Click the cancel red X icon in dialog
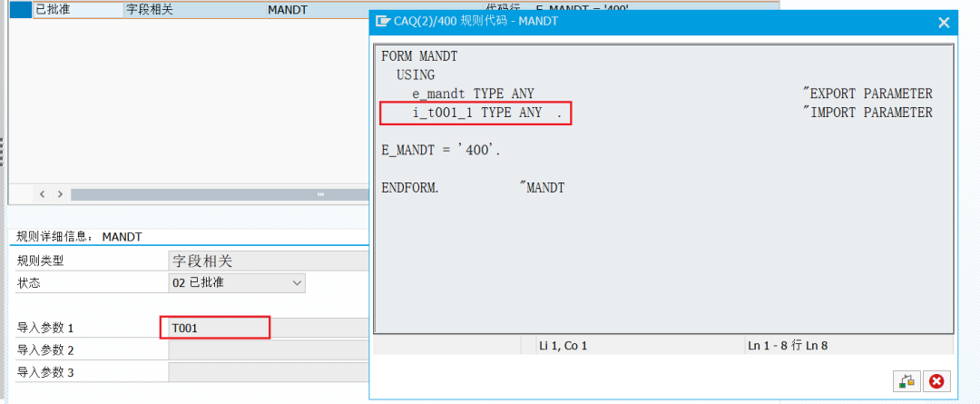Viewport: 980px width, 404px height. [x=936, y=381]
